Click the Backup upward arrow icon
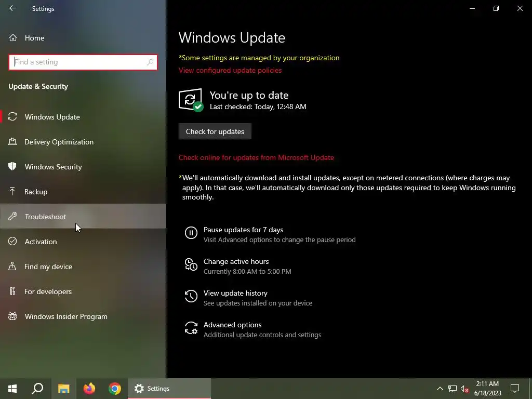 (12, 191)
